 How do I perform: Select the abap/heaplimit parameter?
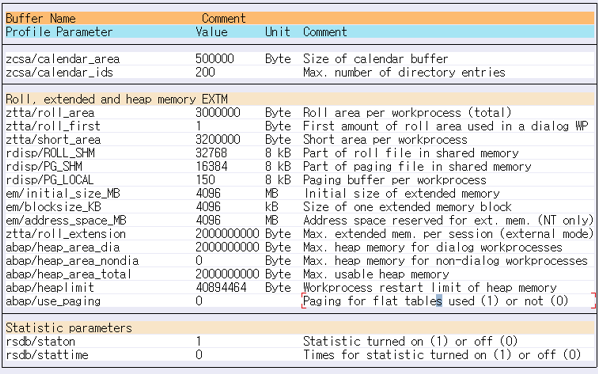pos(50,287)
